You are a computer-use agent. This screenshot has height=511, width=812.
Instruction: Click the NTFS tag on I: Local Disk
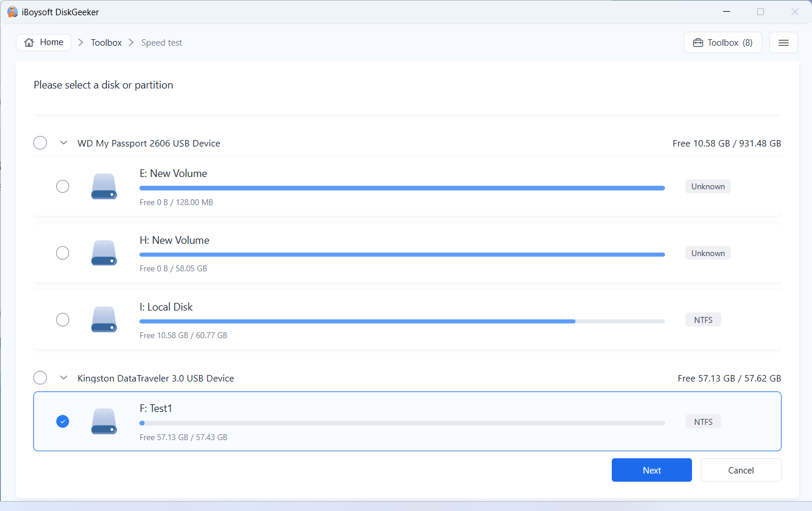(x=703, y=320)
